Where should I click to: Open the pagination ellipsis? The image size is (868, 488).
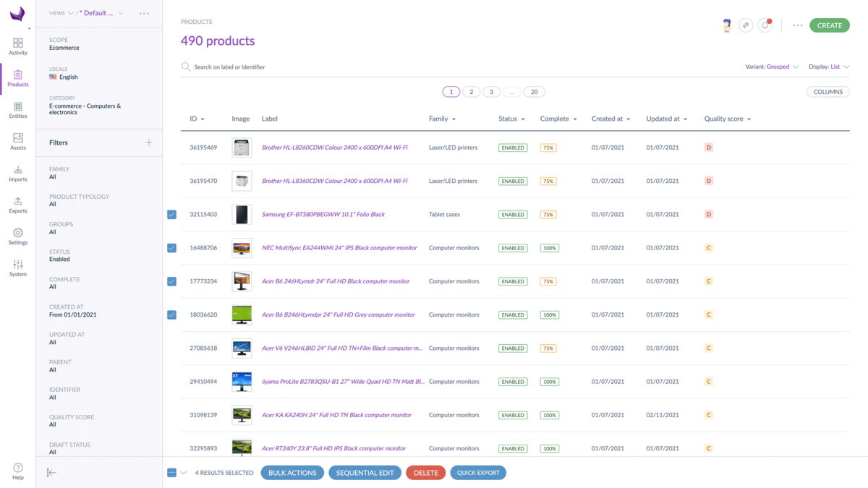(x=512, y=92)
